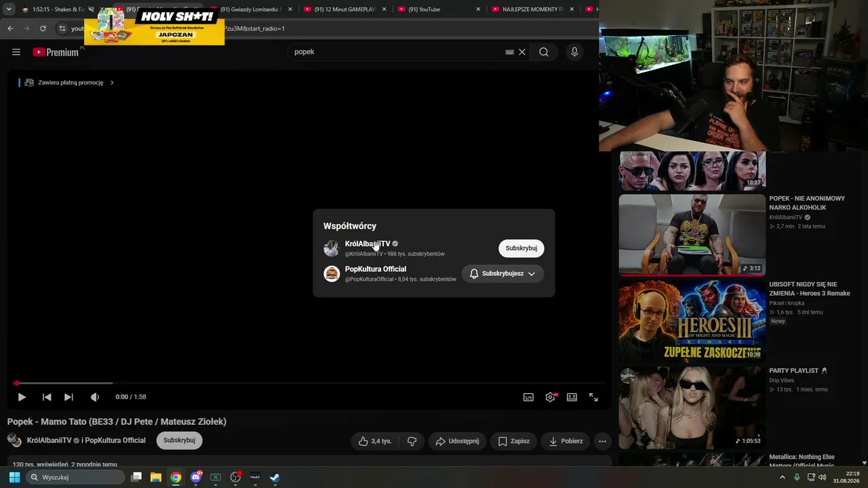
Task: Open the HOLY SH*T Japczan ad banner
Action: click(155, 27)
